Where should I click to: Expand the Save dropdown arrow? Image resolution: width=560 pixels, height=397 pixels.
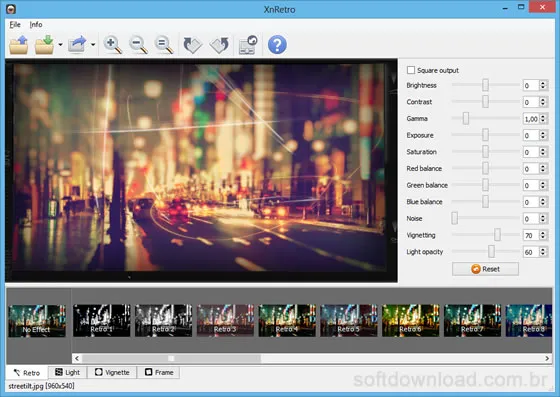tap(60, 45)
